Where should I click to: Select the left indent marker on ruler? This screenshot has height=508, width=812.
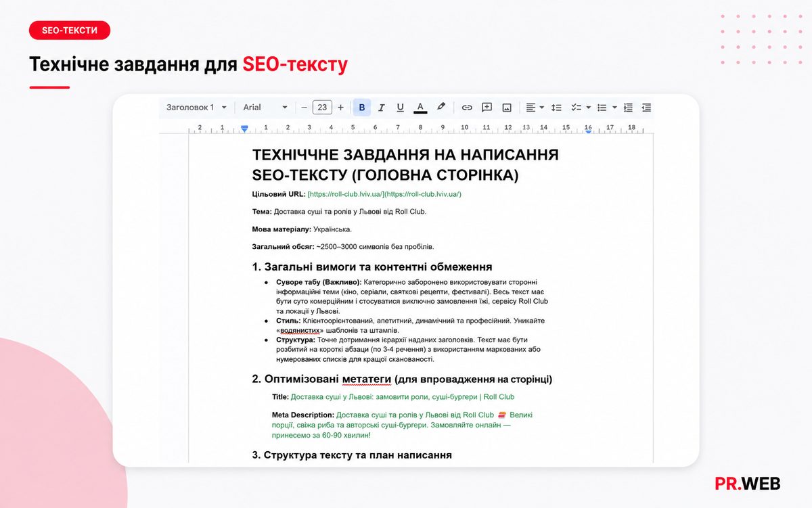[244, 128]
